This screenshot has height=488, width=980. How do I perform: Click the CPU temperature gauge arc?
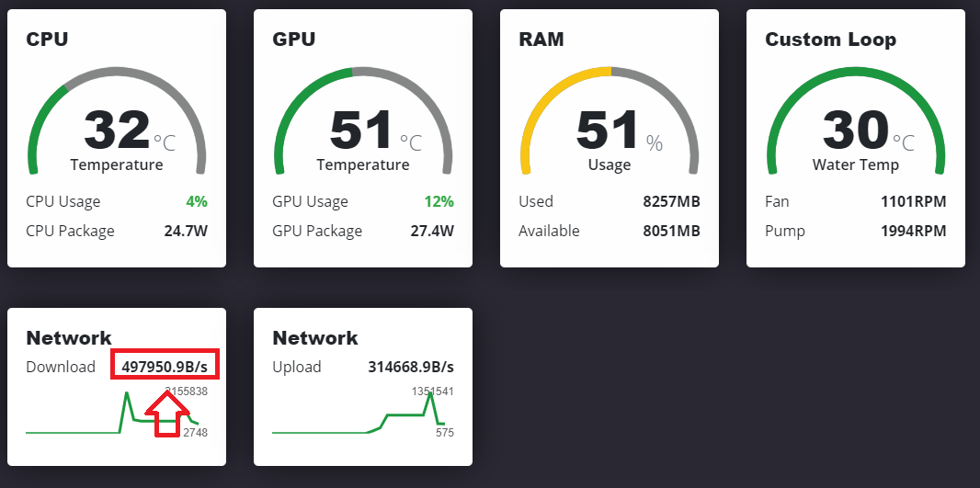[x=116, y=120]
